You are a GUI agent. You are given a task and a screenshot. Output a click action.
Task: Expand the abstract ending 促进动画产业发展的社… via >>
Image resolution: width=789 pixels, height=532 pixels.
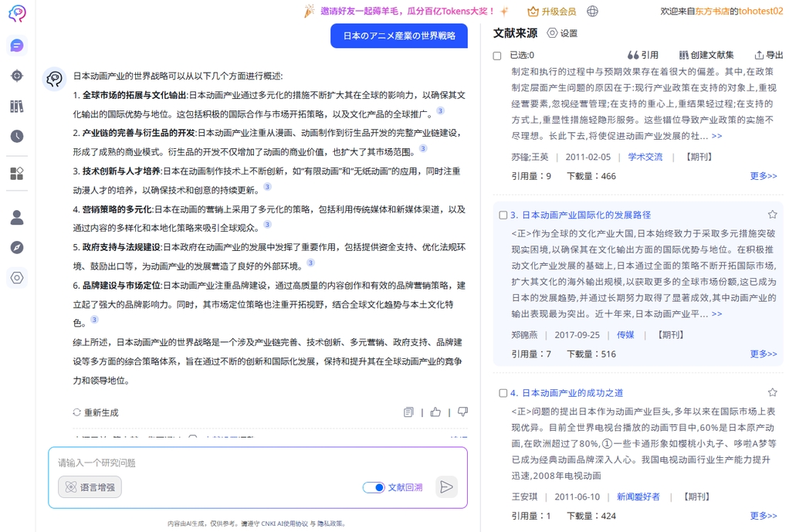click(717, 136)
